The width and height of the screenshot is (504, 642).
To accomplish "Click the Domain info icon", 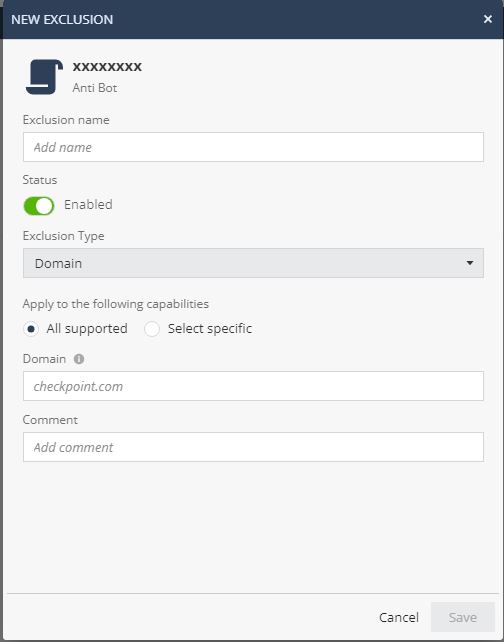I will 79,359.
